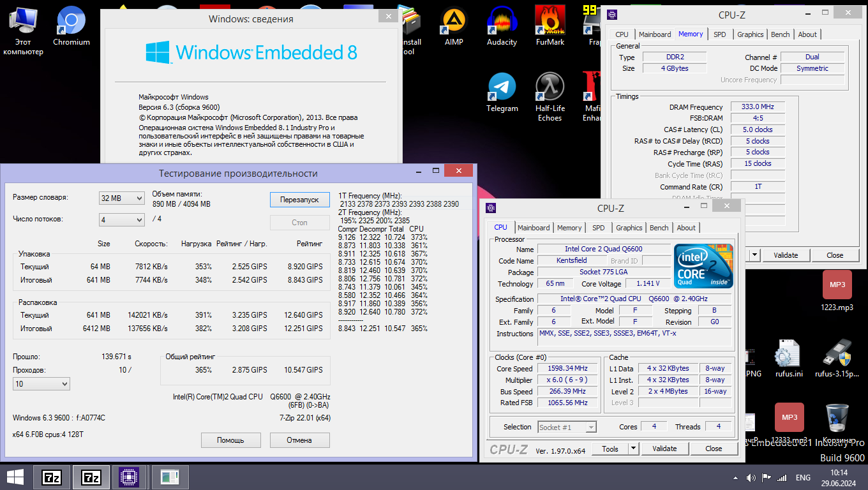
Task: Switch to Windows сведения taskbar button
Action: (170, 477)
